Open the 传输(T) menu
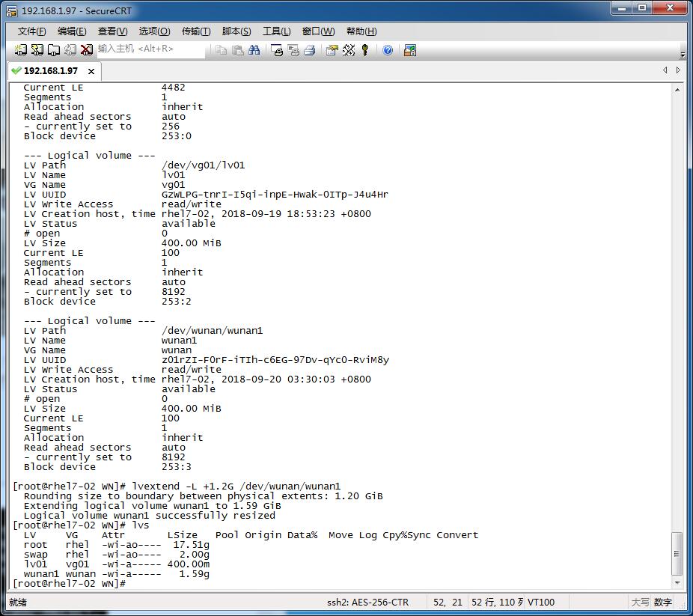 pyautogui.click(x=196, y=31)
